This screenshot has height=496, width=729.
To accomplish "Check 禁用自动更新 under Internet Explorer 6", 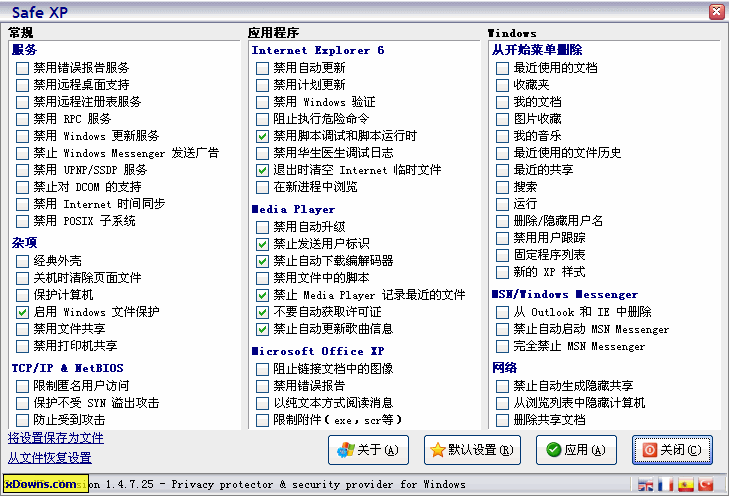I will [x=262, y=68].
